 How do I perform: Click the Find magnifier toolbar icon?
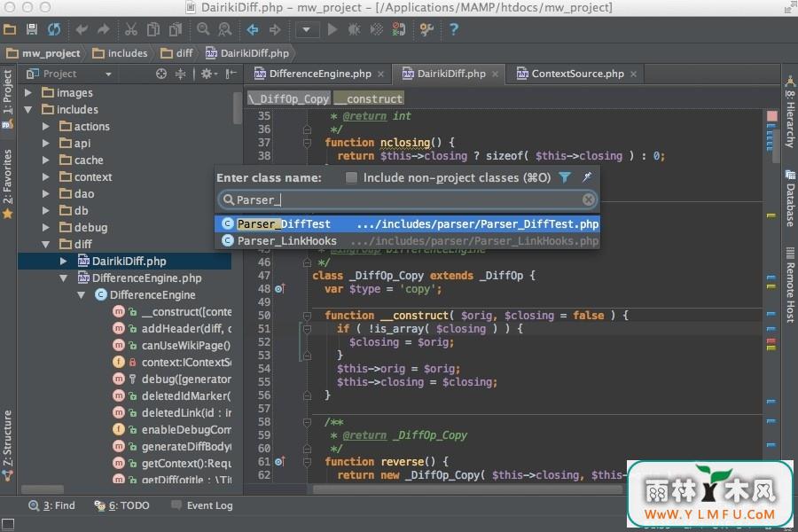coord(203,29)
